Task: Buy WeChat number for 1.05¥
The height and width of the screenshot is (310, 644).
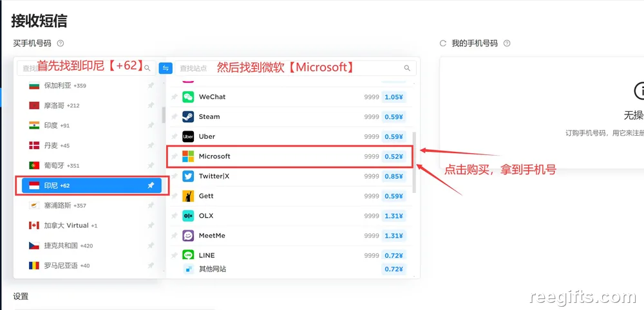Action: (x=393, y=97)
